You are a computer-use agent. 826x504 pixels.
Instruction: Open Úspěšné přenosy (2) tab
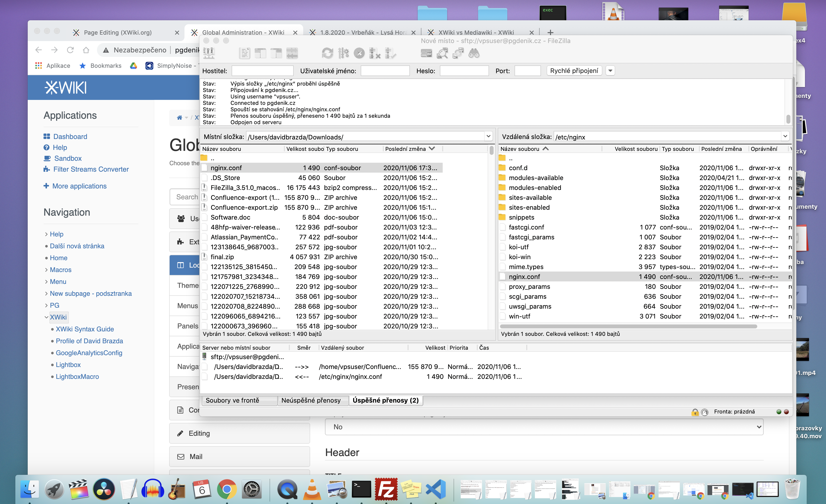coord(386,400)
